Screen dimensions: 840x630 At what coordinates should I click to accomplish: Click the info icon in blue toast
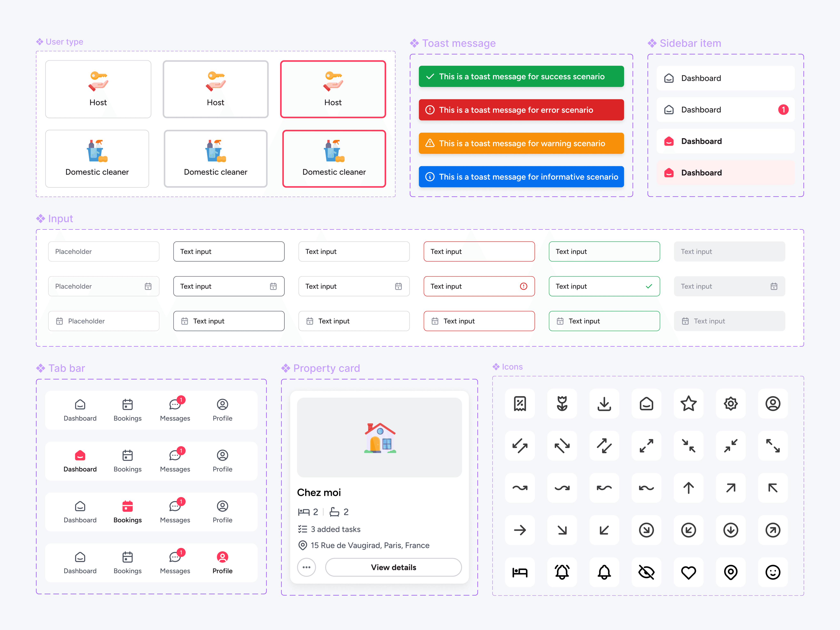click(430, 177)
